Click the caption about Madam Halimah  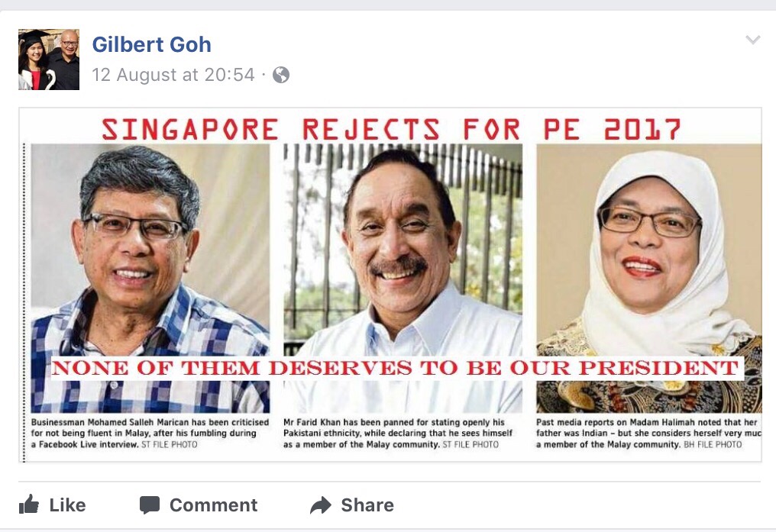[x=648, y=433]
